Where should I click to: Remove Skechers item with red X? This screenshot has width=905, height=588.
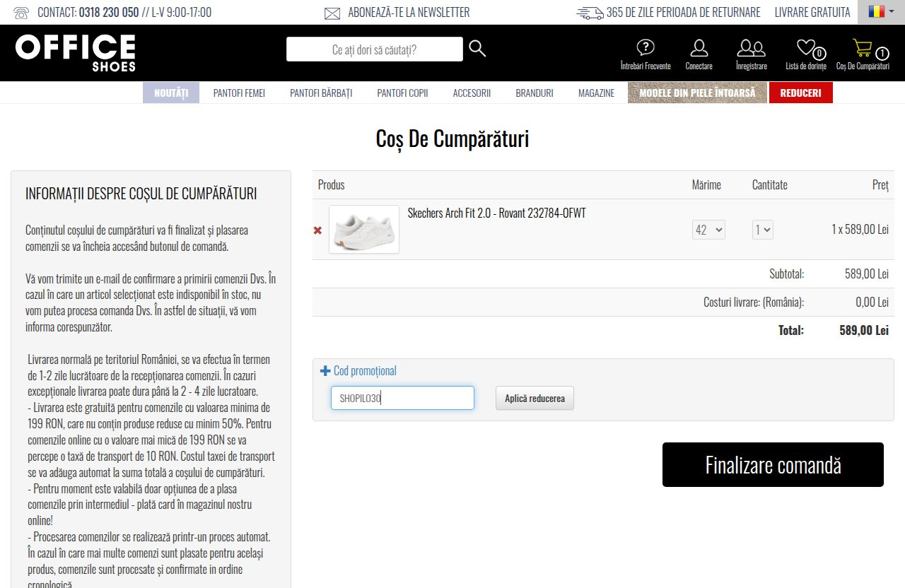point(317,230)
